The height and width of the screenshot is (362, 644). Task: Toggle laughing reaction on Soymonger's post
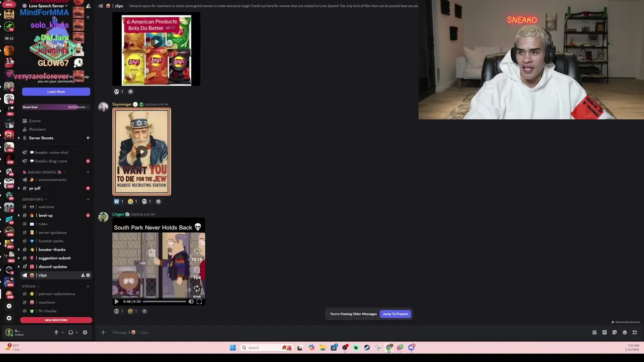132,202
